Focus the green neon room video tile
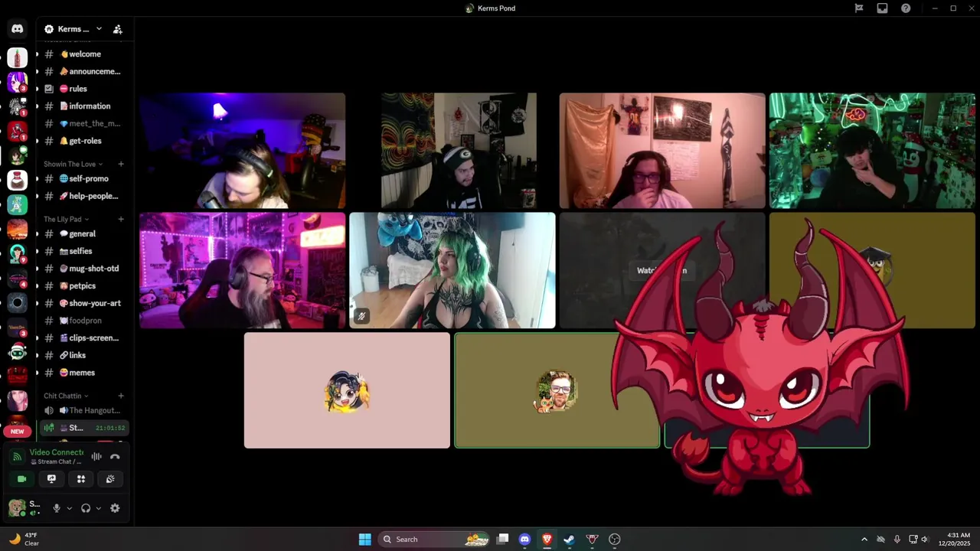 point(872,151)
